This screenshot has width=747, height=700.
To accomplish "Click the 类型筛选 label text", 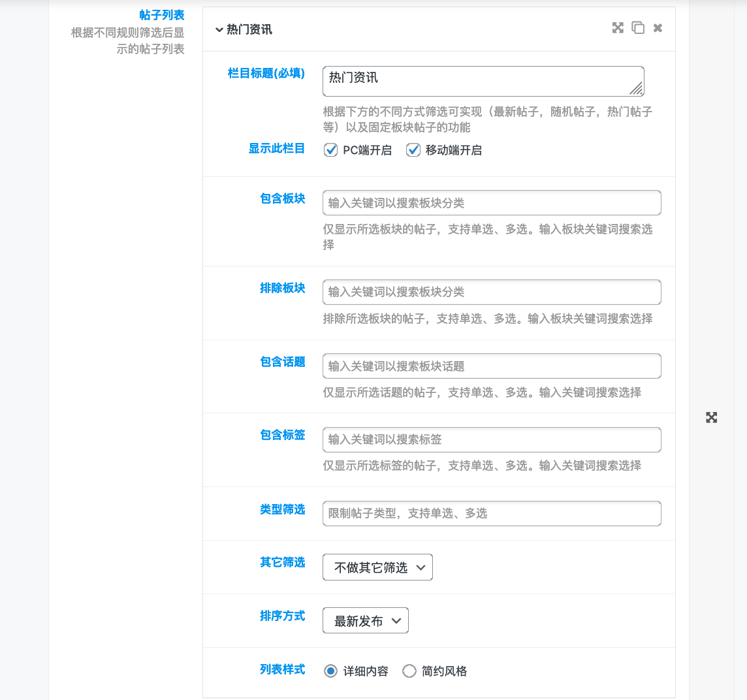I will point(283,510).
